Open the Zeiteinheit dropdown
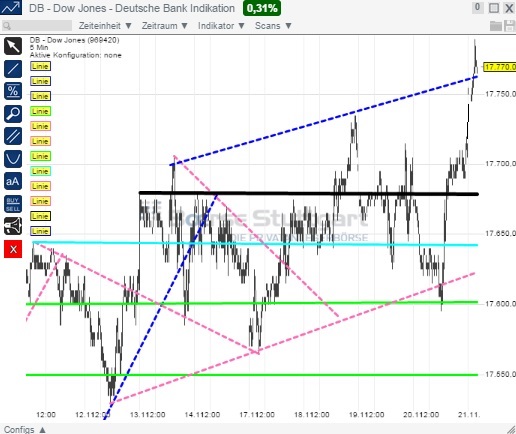This screenshot has height=434, width=516. click(105, 26)
